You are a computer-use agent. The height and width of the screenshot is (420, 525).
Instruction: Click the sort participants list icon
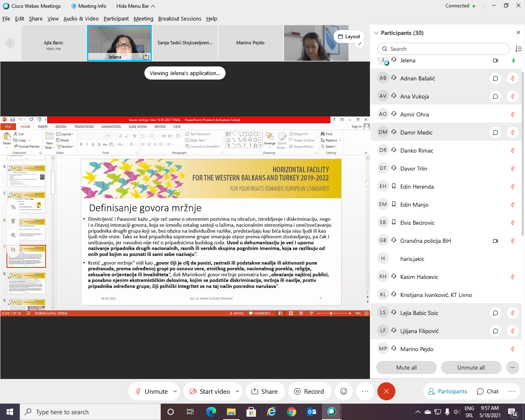tap(518, 49)
